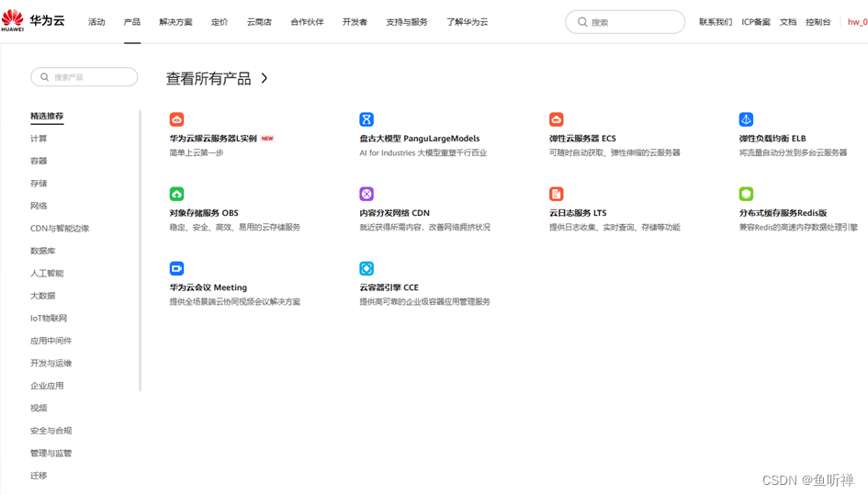Select the 大数据 category
The image size is (868, 495).
point(42,296)
